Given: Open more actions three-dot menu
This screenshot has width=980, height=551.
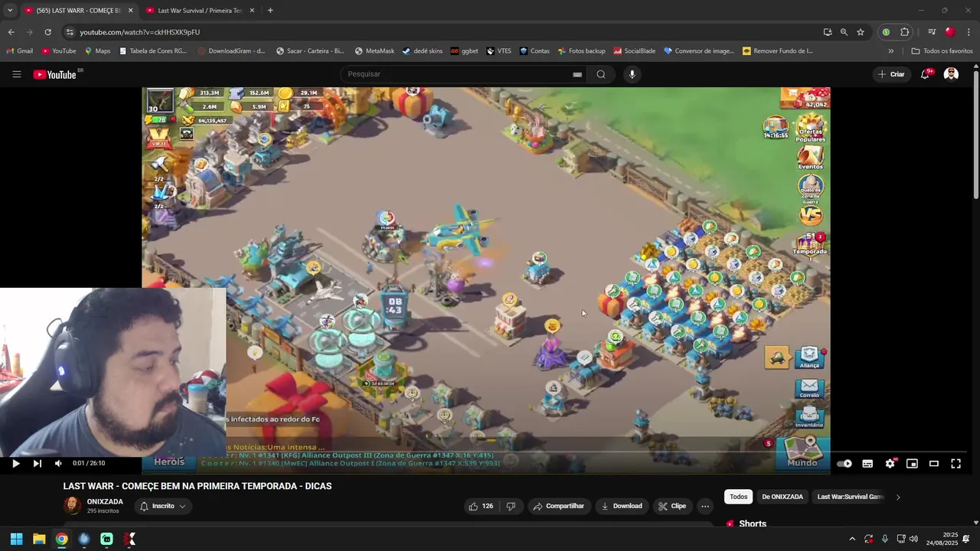Looking at the screenshot, I should (705, 506).
